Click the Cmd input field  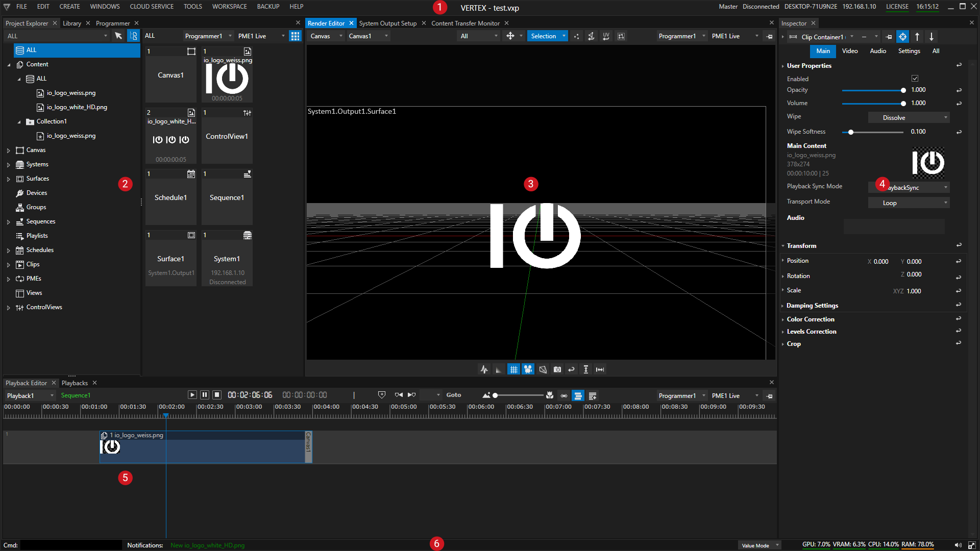70,545
